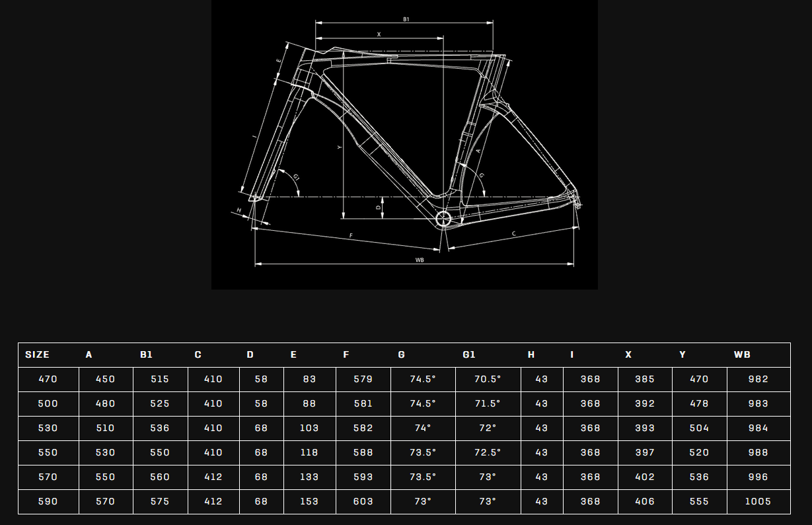Click the 70.5° value in the G1 column
Viewport: 812px width, 525px height.
click(x=488, y=380)
